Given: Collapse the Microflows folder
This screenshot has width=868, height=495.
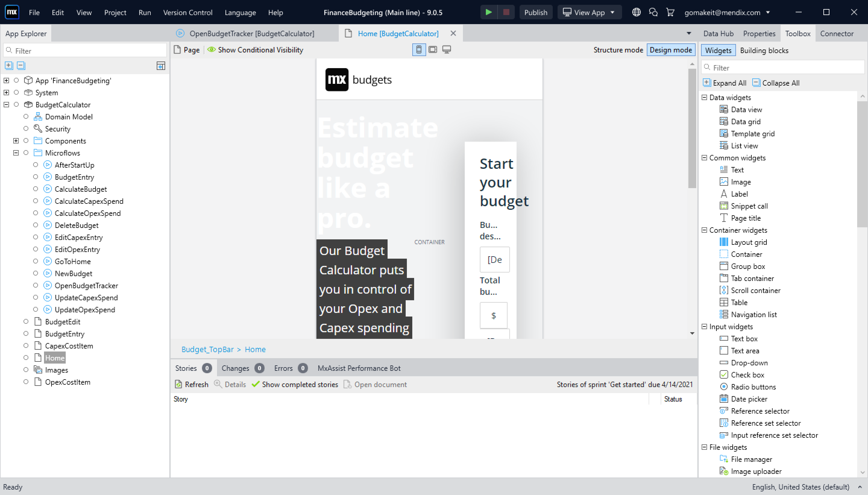Looking at the screenshot, I should coord(16,153).
